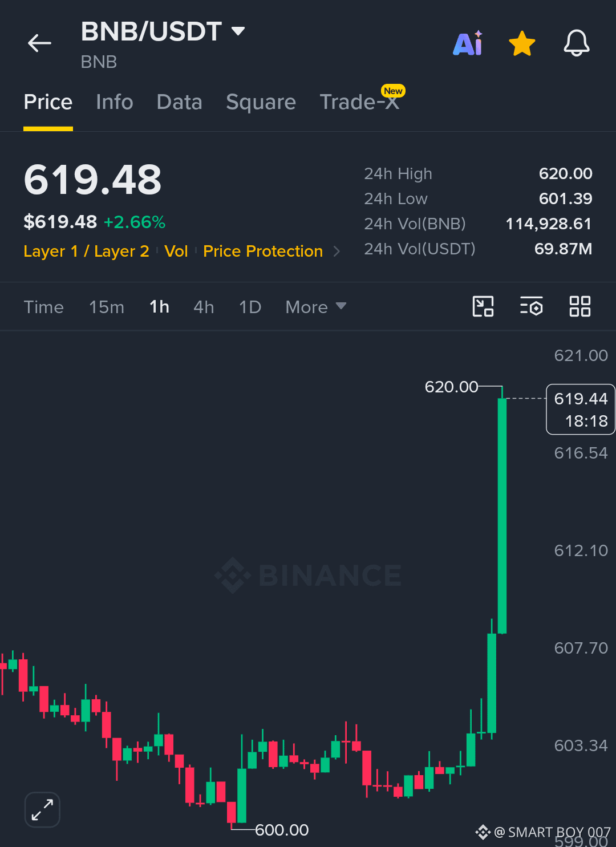Open the AI assistant icon
The height and width of the screenshot is (847, 616).
point(468,43)
